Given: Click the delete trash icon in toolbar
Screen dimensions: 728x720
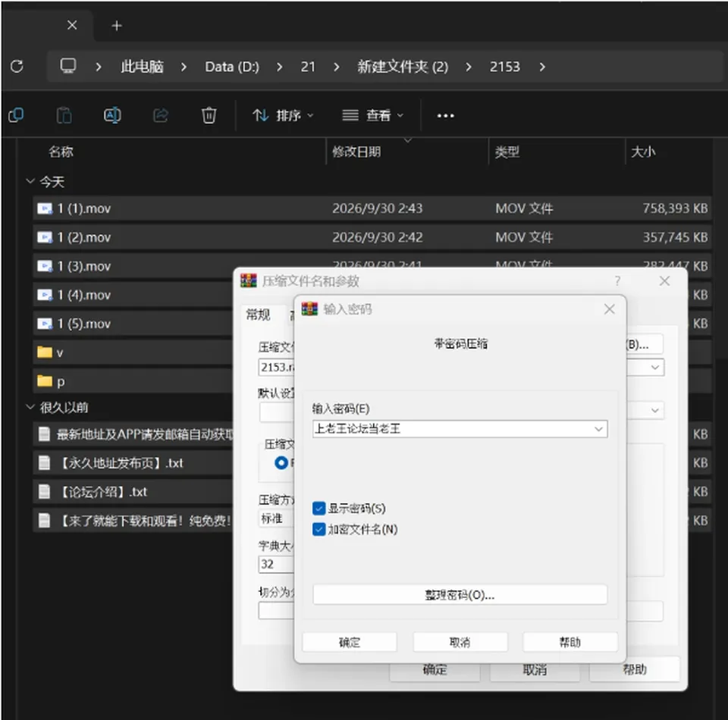Looking at the screenshot, I should (209, 115).
